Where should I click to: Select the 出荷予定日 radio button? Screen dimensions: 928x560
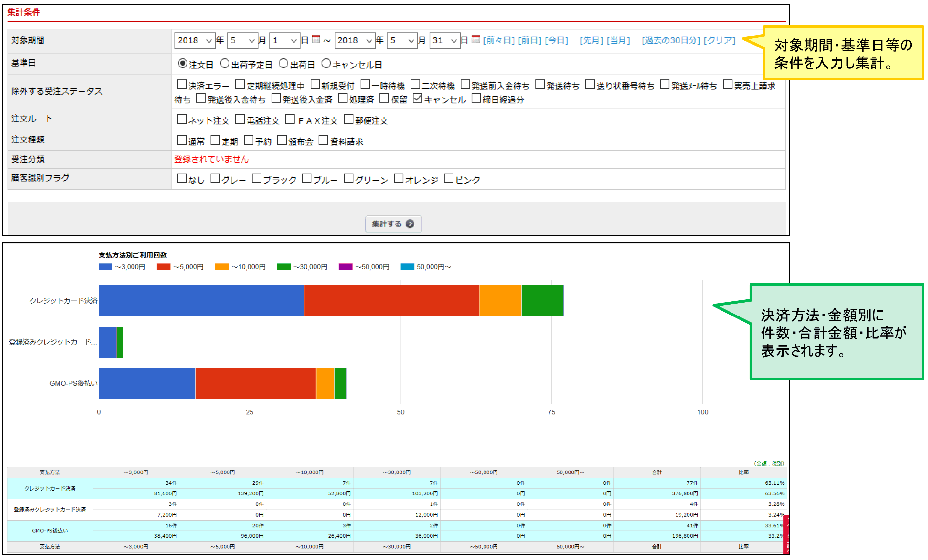(x=224, y=64)
